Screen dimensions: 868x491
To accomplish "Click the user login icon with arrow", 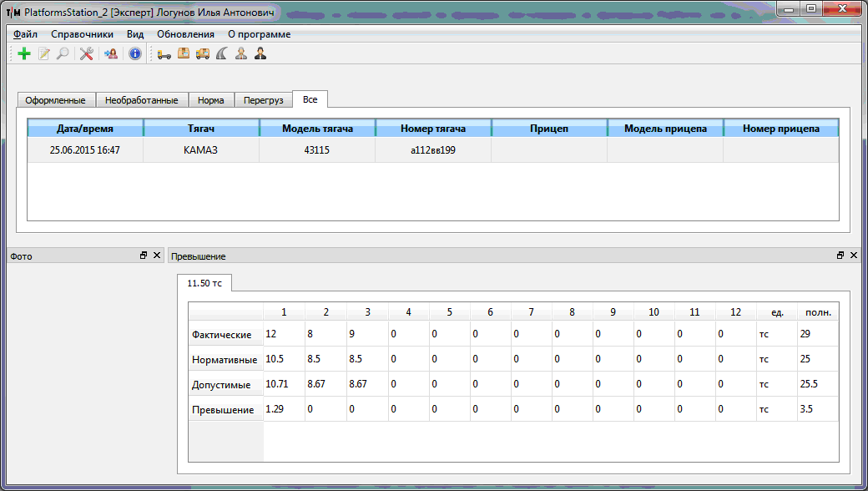I will point(110,54).
